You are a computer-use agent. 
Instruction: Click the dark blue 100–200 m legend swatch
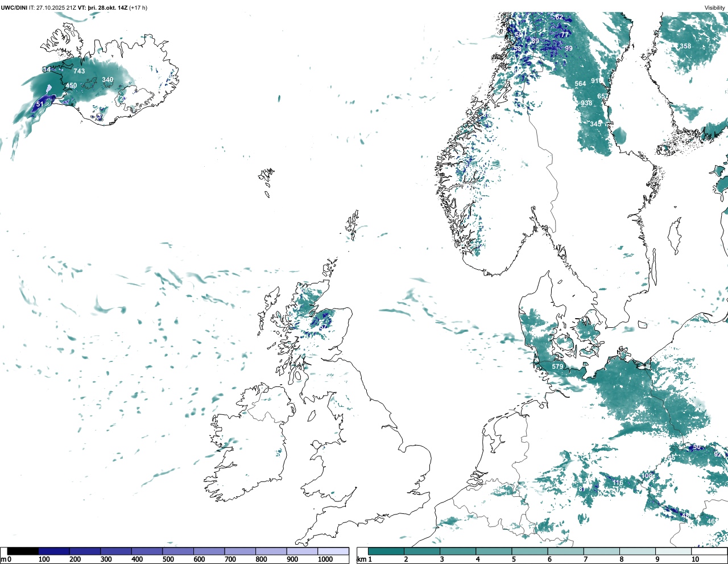(x=54, y=551)
